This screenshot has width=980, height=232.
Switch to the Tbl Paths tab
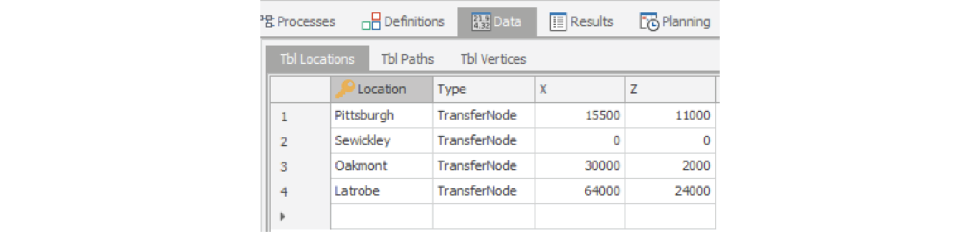point(407,59)
